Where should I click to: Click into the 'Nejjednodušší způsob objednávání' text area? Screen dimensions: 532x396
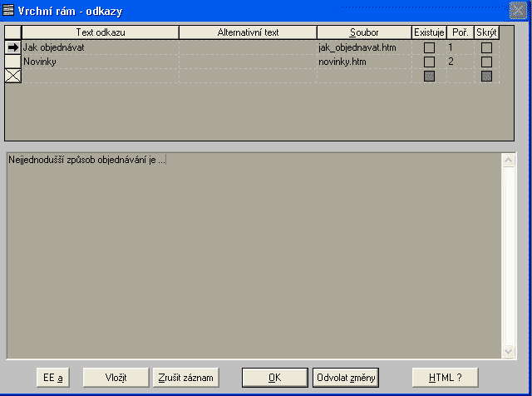[x=254, y=255]
